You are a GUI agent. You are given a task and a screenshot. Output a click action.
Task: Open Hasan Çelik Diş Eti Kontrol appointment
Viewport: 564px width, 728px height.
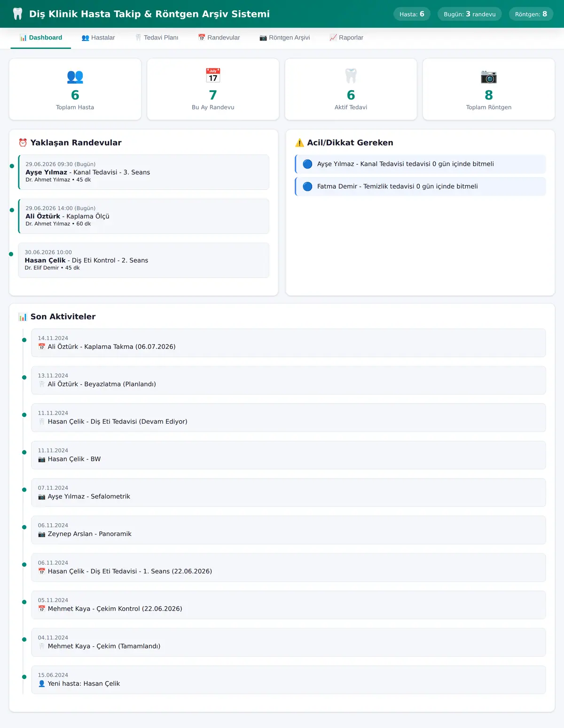pyautogui.click(x=144, y=261)
